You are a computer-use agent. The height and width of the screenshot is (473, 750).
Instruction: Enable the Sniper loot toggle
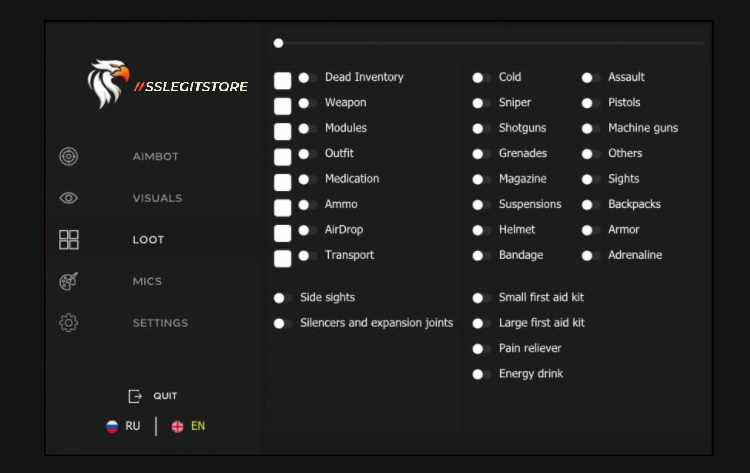click(x=482, y=103)
